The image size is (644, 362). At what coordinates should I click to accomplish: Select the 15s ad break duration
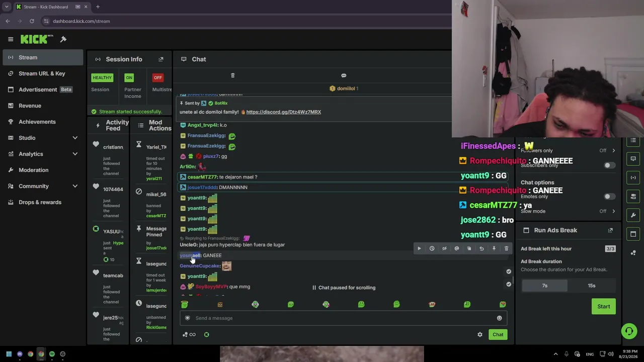pos(592,286)
